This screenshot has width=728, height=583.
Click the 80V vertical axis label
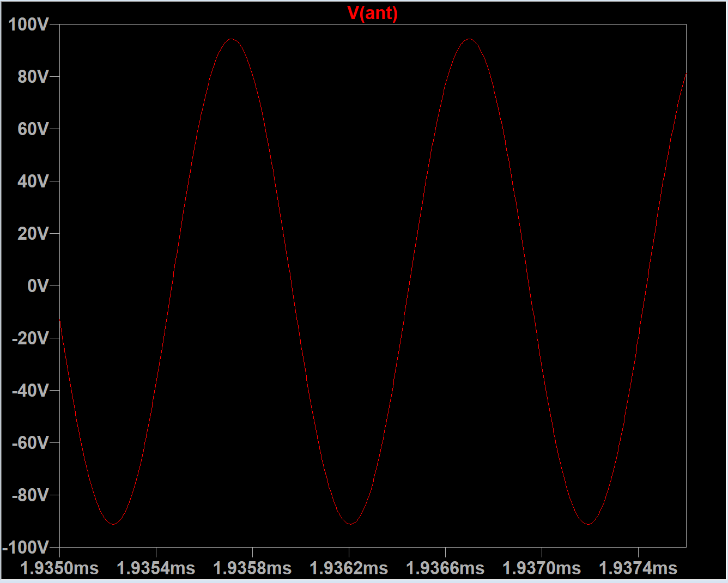tap(33, 76)
